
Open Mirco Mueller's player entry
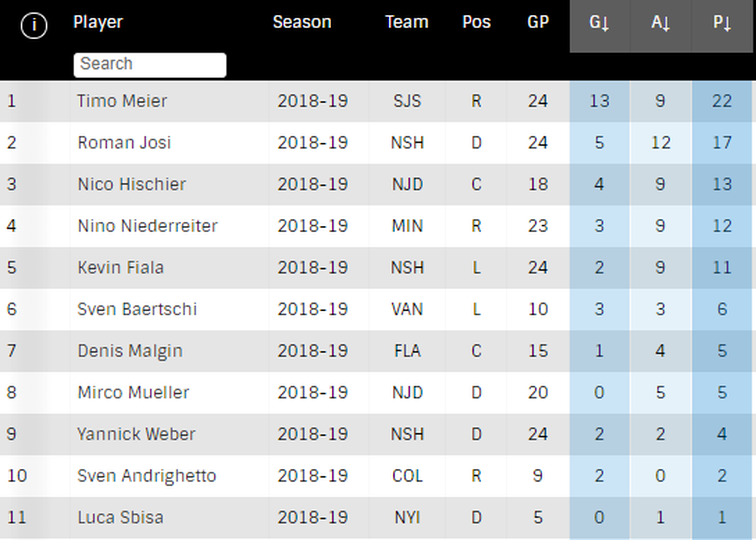tap(133, 392)
